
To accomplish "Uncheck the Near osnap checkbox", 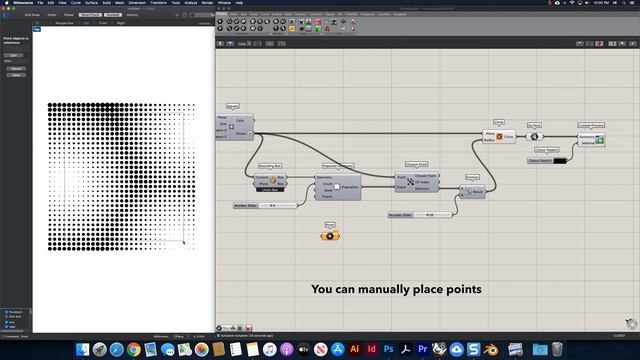I will [x=7, y=327].
